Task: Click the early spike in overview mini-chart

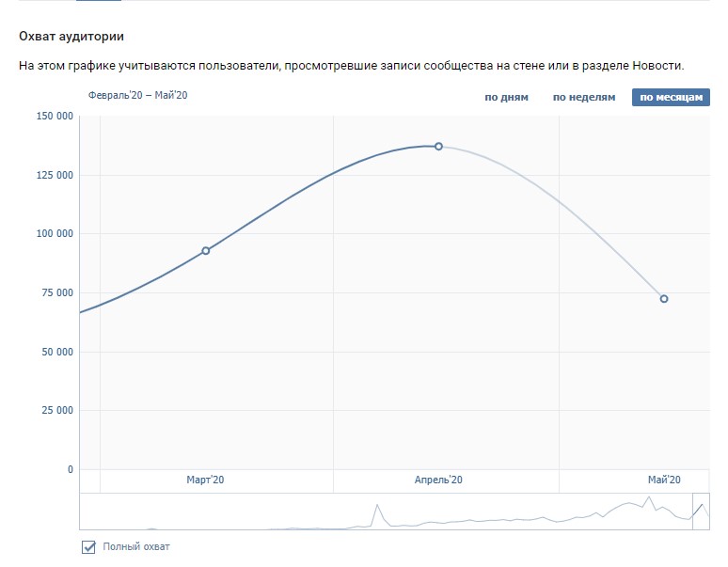Action: click(377, 506)
